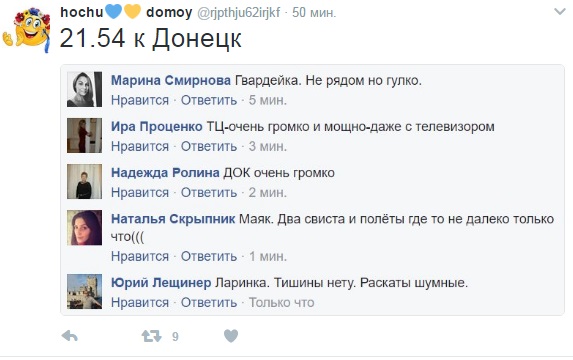Open the 50 мин. timestamp link
This screenshot has height=360, width=573.
(314, 12)
